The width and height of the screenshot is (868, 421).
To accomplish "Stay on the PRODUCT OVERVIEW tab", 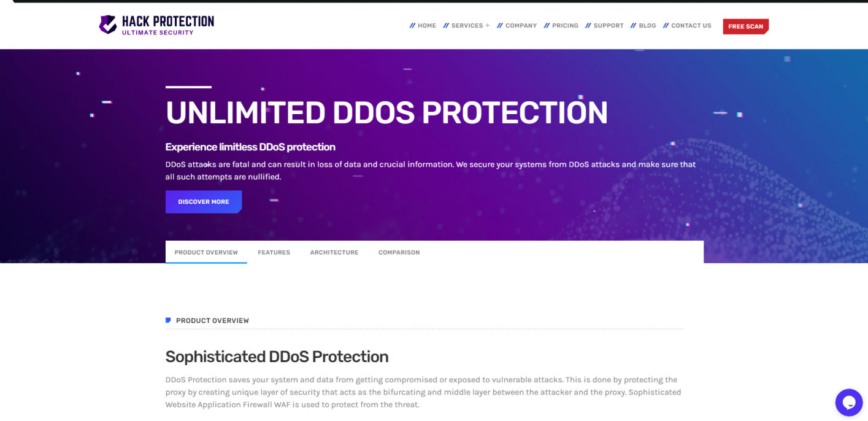I will (x=206, y=252).
